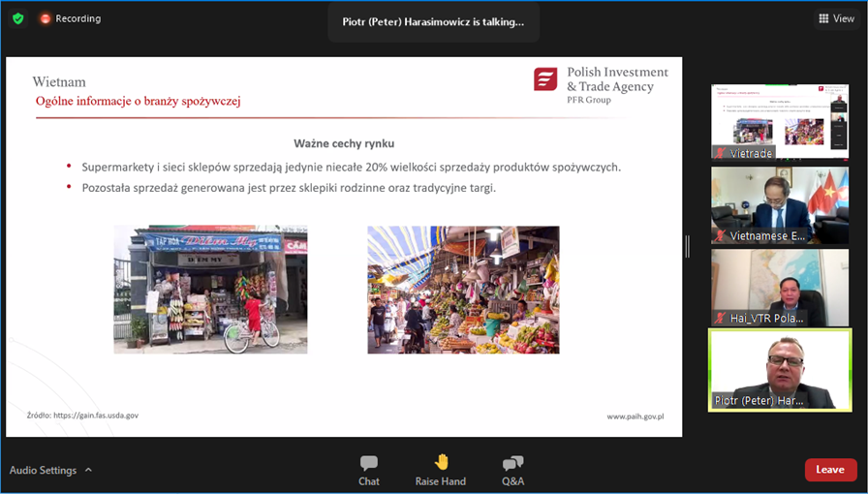Click the green encryption shield icon
This screenshot has height=494, width=868.
tap(17, 18)
